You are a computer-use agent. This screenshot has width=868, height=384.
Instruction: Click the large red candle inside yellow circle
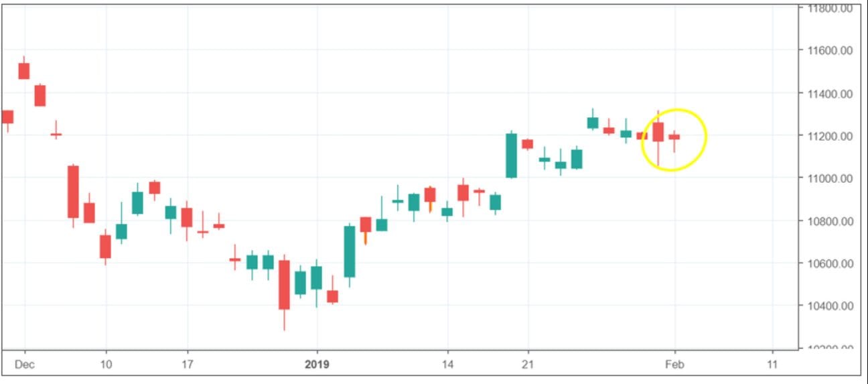[x=658, y=132]
